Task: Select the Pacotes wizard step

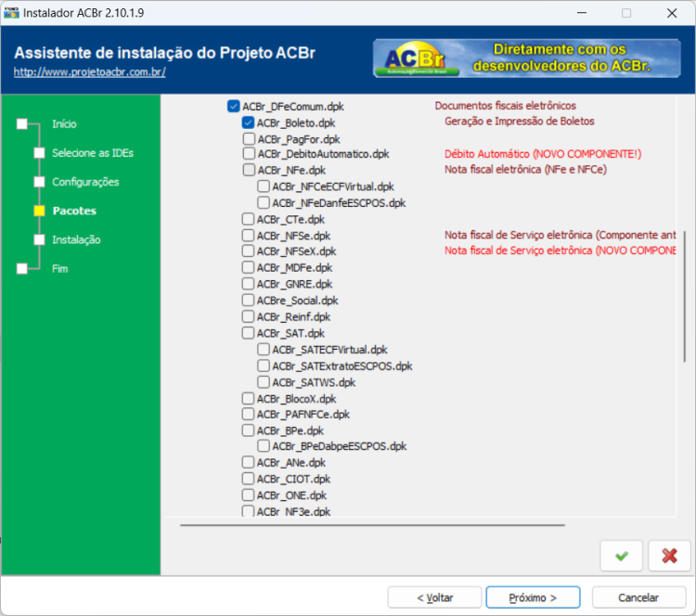Action: click(x=74, y=211)
